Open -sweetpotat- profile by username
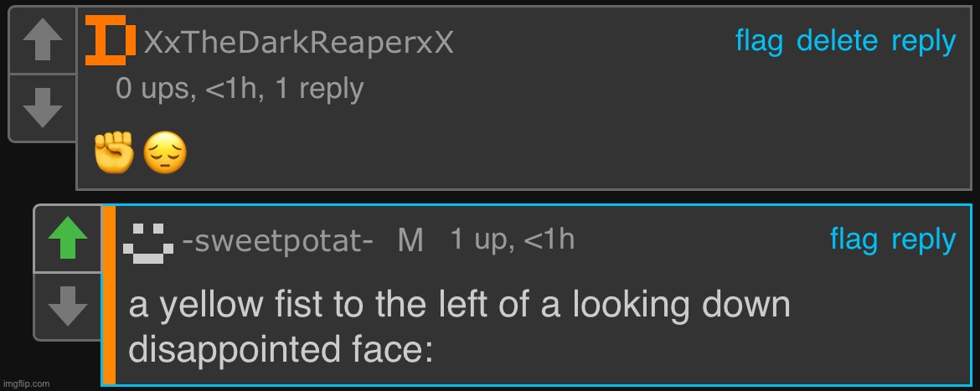980x391 pixels. click(278, 241)
